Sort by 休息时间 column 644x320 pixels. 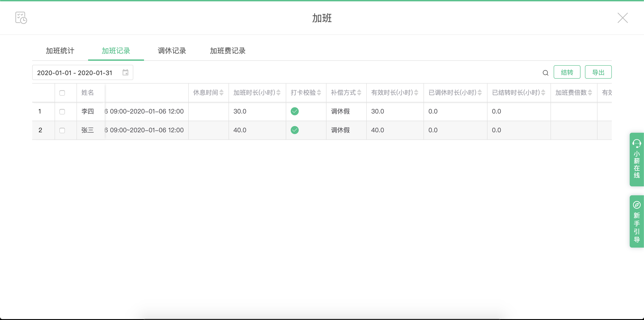click(x=221, y=93)
